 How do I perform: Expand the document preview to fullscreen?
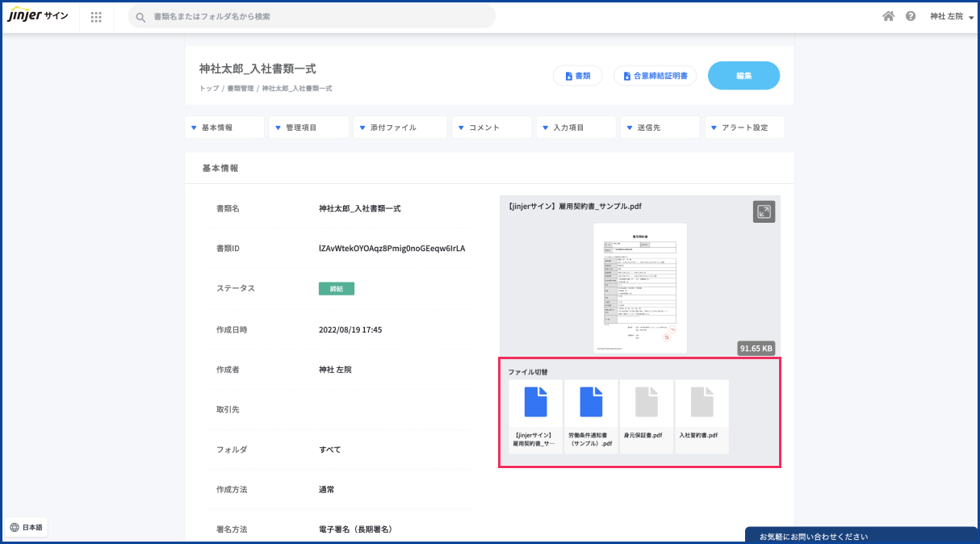point(764,211)
